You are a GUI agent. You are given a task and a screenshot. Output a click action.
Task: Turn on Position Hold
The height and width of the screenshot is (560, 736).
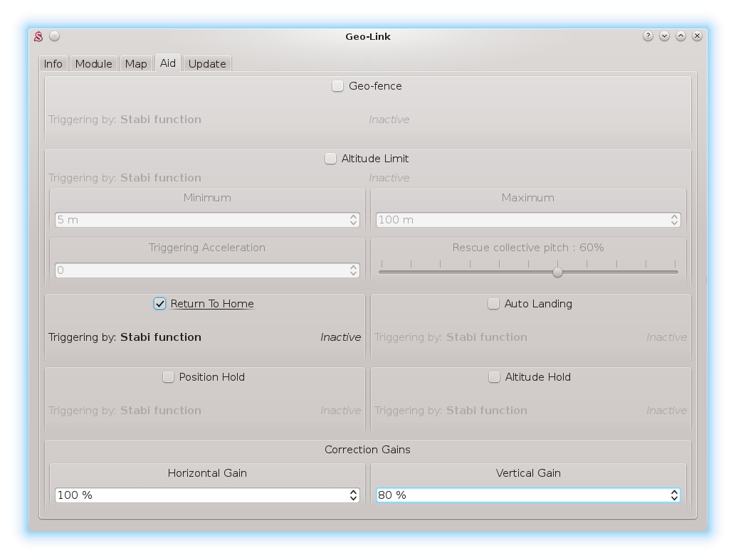169,377
